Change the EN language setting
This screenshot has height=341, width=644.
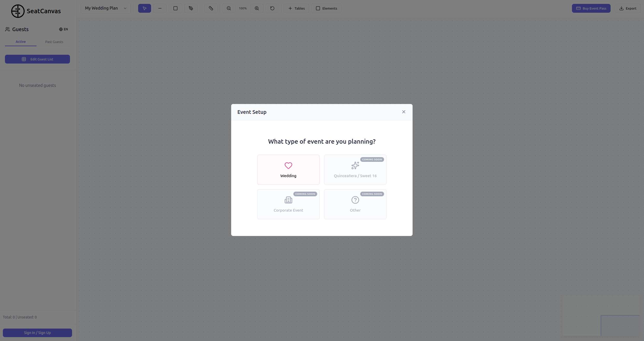63,29
